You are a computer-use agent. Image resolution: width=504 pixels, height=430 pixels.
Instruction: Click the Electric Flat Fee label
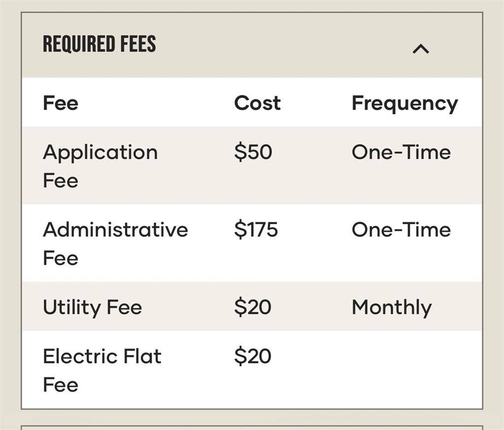tap(102, 370)
